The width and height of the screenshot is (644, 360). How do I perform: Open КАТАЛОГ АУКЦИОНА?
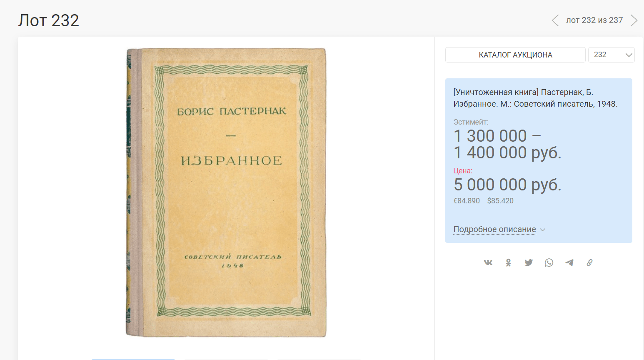[515, 55]
